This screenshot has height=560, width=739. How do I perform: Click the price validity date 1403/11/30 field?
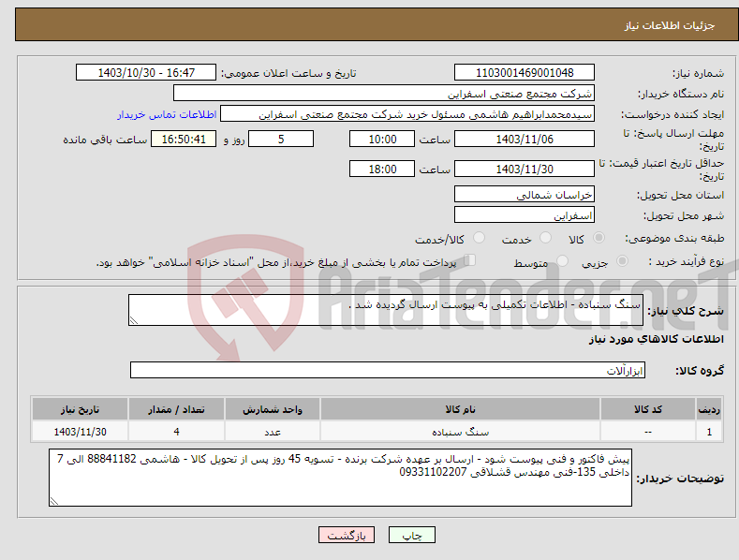(525, 169)
